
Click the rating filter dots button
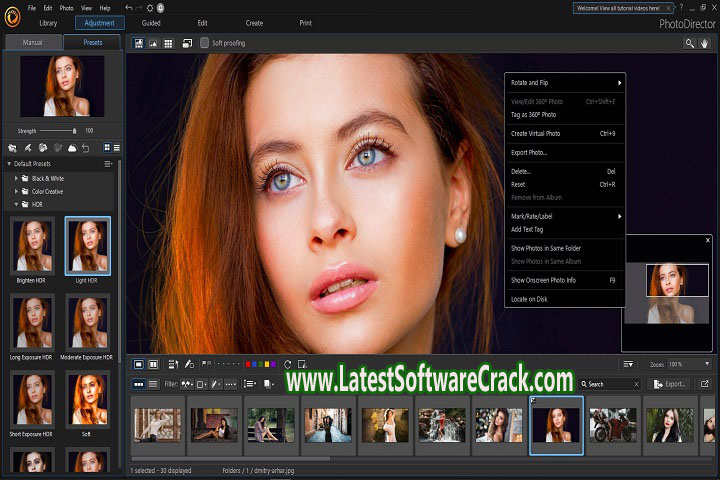tap(231, 384)
